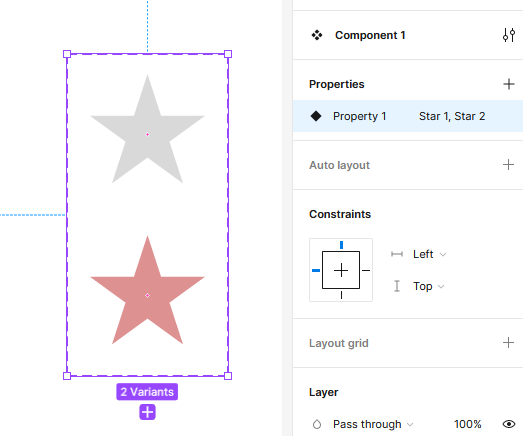Select the Property 1 row label
The image size is (523, 436).
(360, 116)
